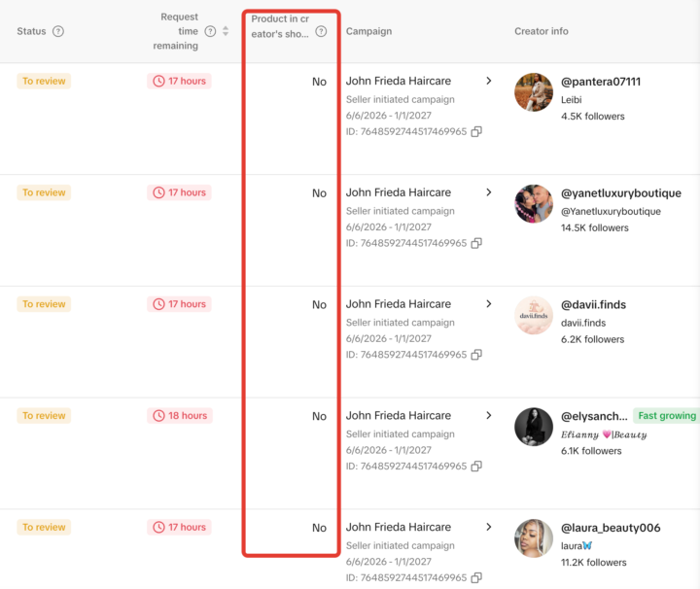Viewport: 700px width, 589px height.
Task: Click the Fast growing tag
Action: [667, 416]
